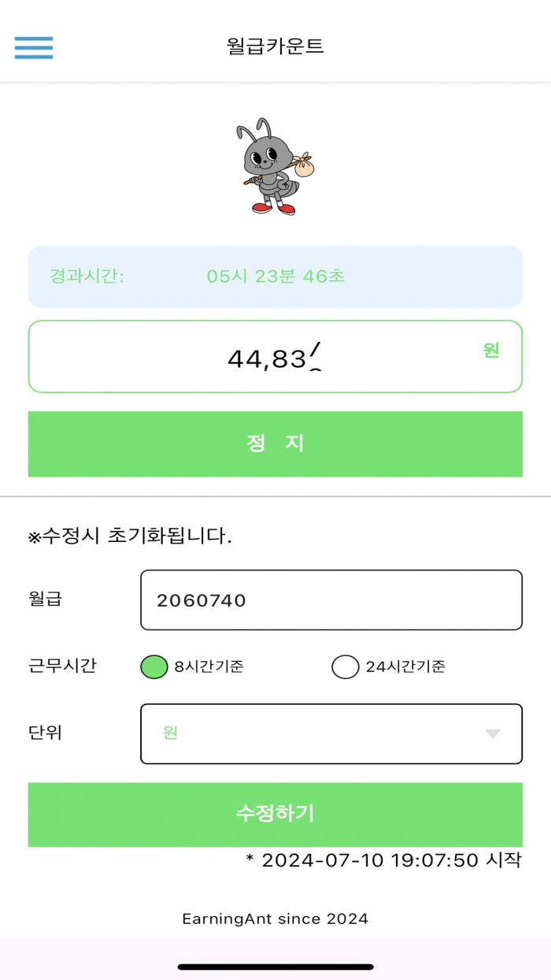Open the 단위 currency unit dropdown
This screenshot has width=551, height=980.
pyautogui.click(x=331, y=733)
